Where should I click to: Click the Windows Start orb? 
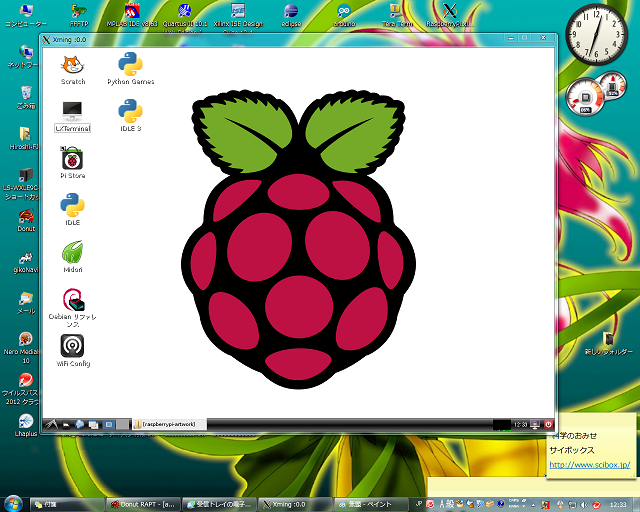[13, 504]
